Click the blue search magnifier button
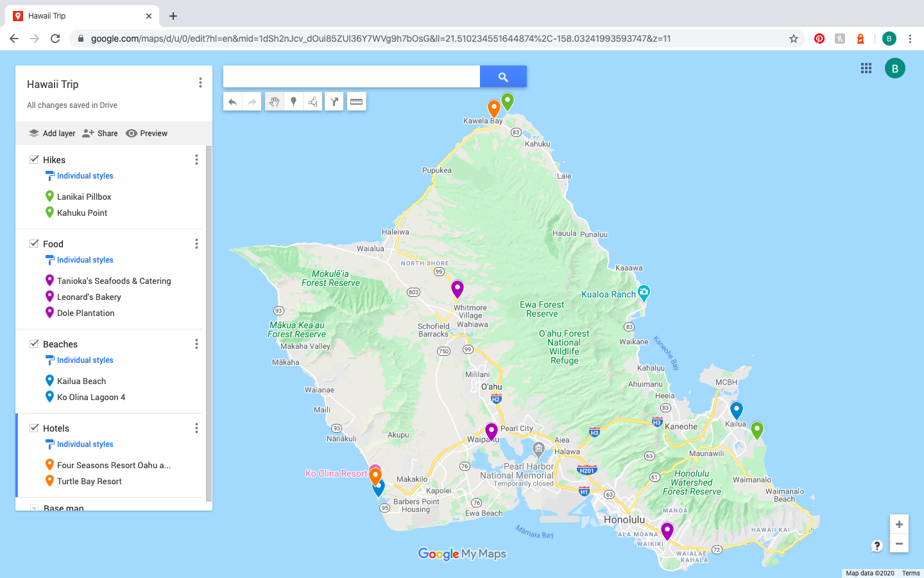Screen dimensions: 924x578 (503, 76)
